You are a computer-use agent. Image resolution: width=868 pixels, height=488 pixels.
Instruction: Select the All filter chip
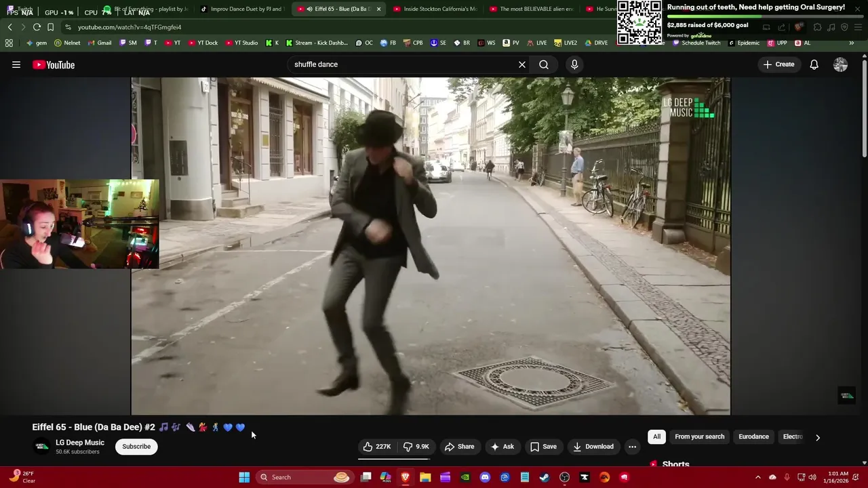656,436
